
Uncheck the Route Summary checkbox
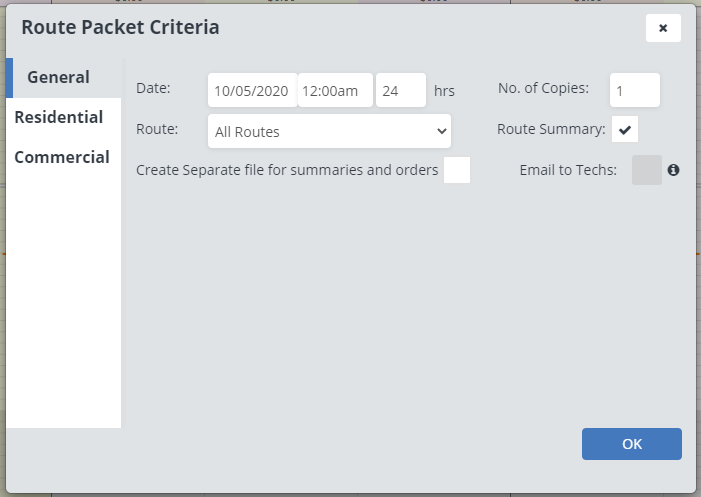[x=626, y=130]
